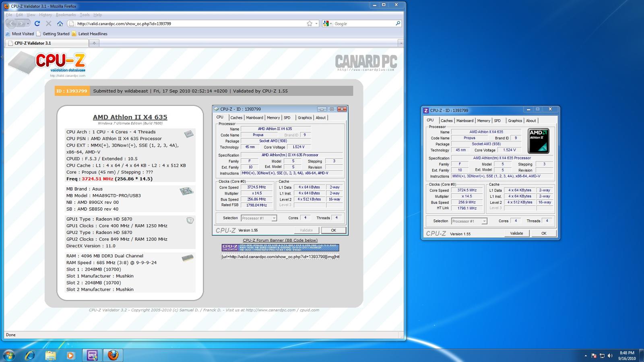Click the CPU-Z Forum Banner link text
Viewport: 644px width, 362px height.
[x=280, y=240]
